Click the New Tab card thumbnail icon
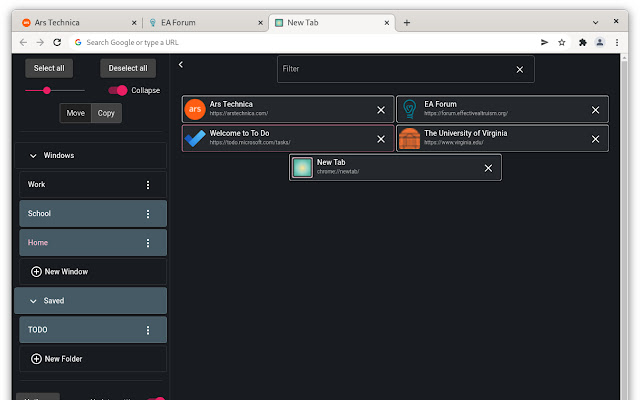The height and width of the screenshot is (400, 640). (302, 168)
